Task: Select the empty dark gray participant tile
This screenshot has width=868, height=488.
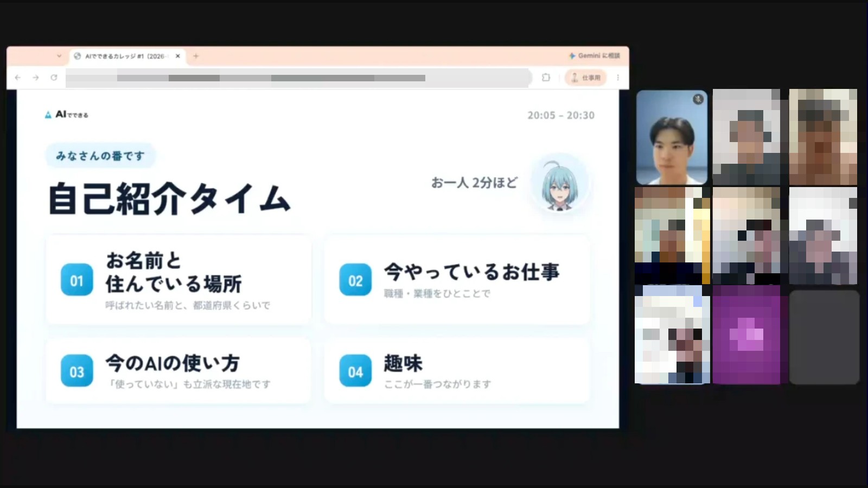Action: click(x=824, y=337)
